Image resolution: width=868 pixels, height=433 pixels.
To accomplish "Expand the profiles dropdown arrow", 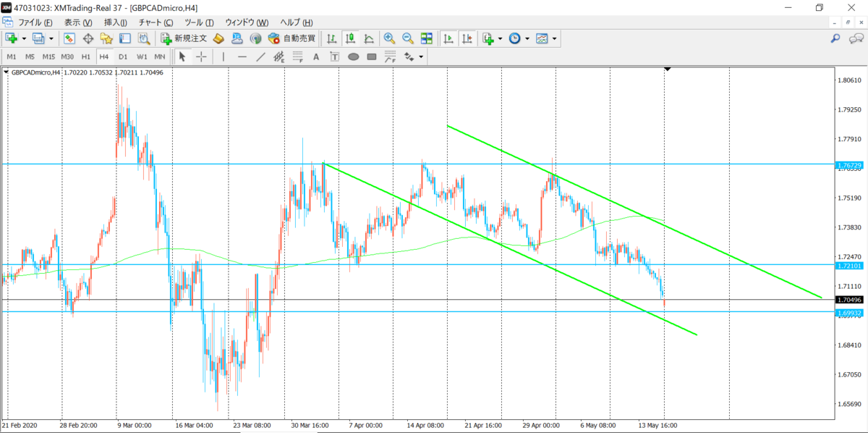I will (51, 38).
